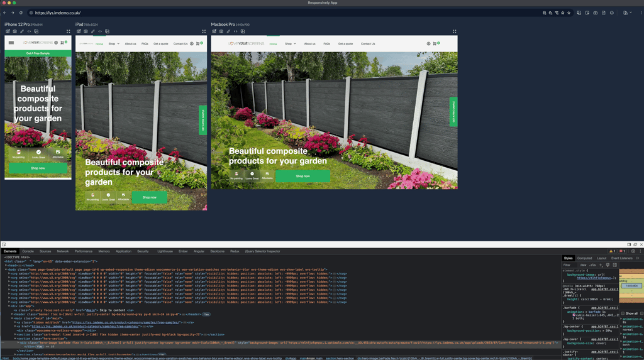Toggle the .cls class editor button
Image resolution: width=644 pixels, height=360 pixels.
[x=592, y=265]
